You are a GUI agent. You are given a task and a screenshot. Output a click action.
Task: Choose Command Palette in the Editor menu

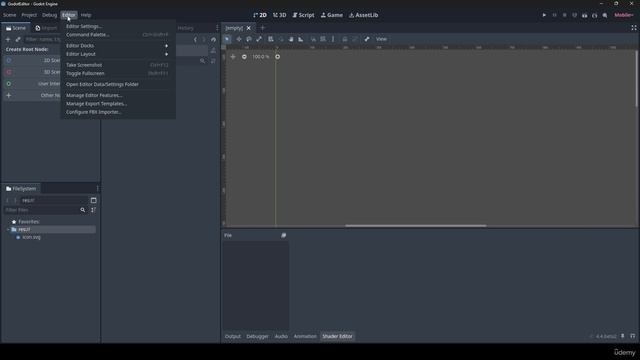coord(118,35)
